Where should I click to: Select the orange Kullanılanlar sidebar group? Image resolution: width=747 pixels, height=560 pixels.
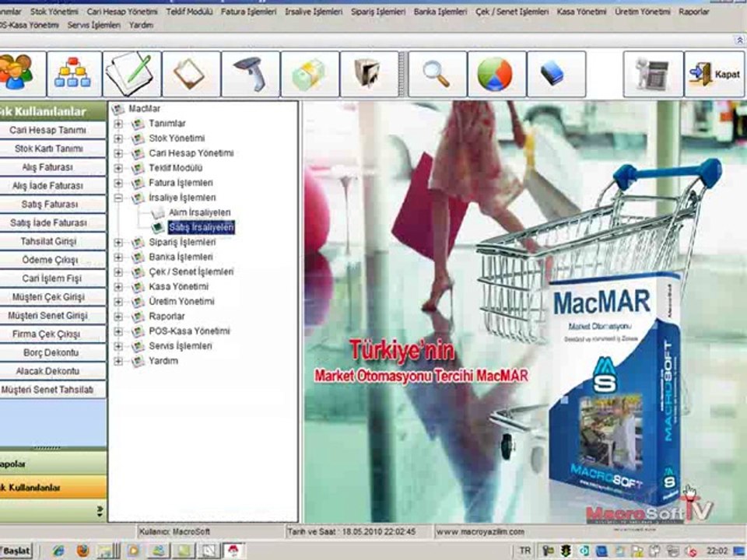point(53,487)
